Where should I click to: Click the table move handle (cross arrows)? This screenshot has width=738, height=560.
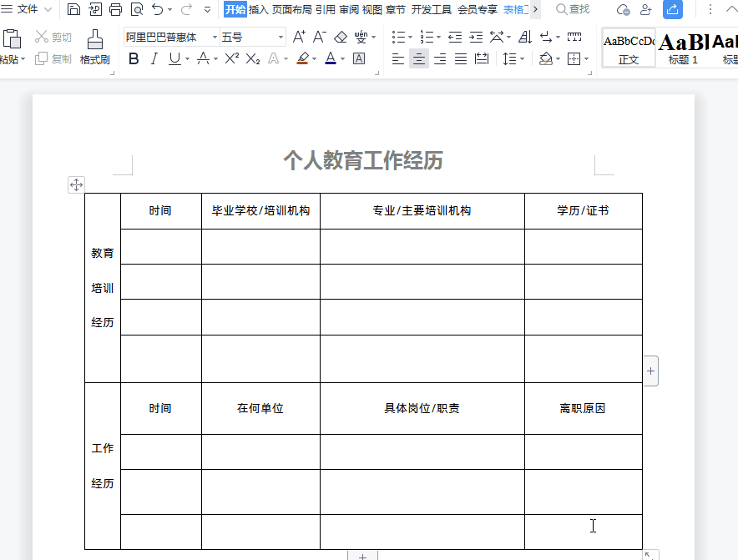(76, 185)
